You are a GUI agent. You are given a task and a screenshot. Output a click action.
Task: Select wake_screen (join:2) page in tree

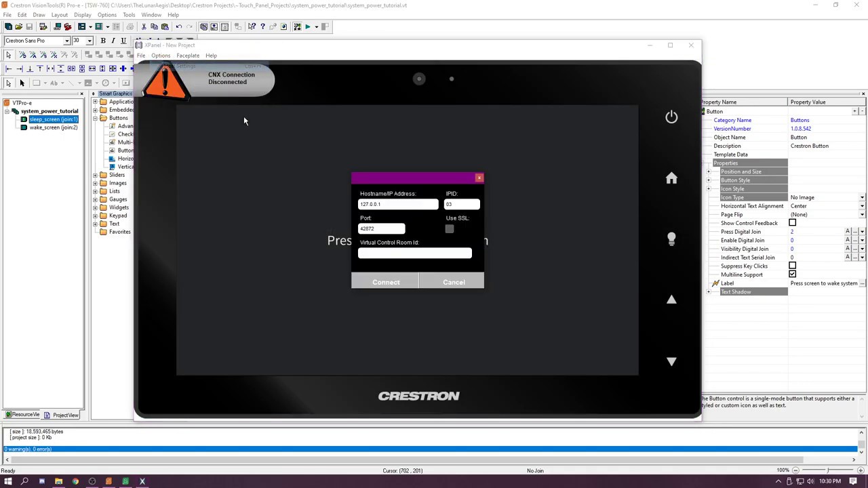[53, 127]
